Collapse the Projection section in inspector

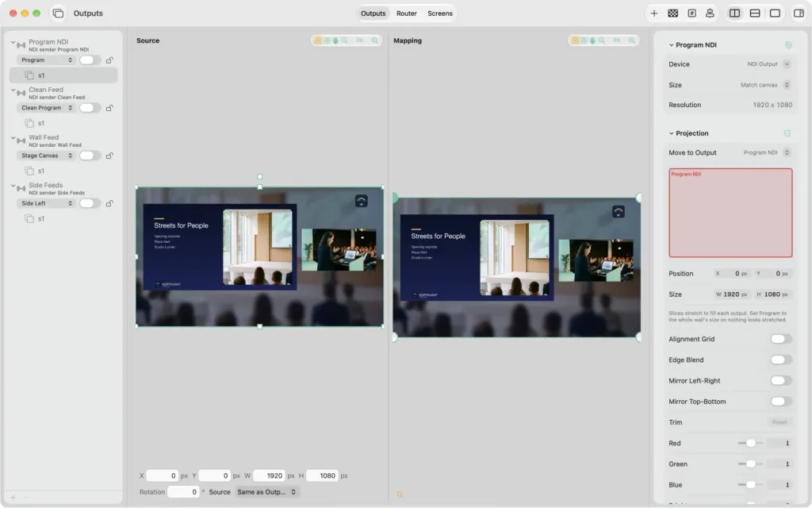tap(671, 133)
